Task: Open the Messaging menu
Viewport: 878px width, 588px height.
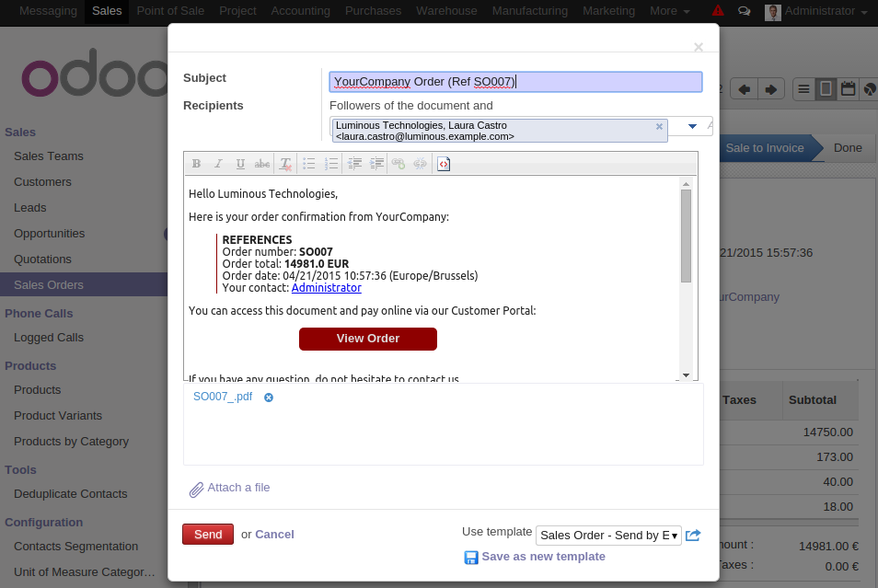Action: pos(48,11)
